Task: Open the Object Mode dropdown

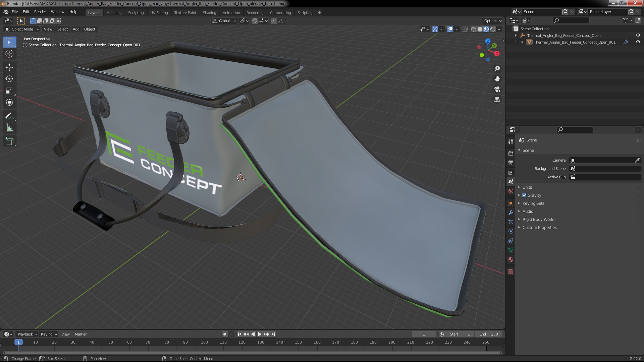Action: point(22,29)
